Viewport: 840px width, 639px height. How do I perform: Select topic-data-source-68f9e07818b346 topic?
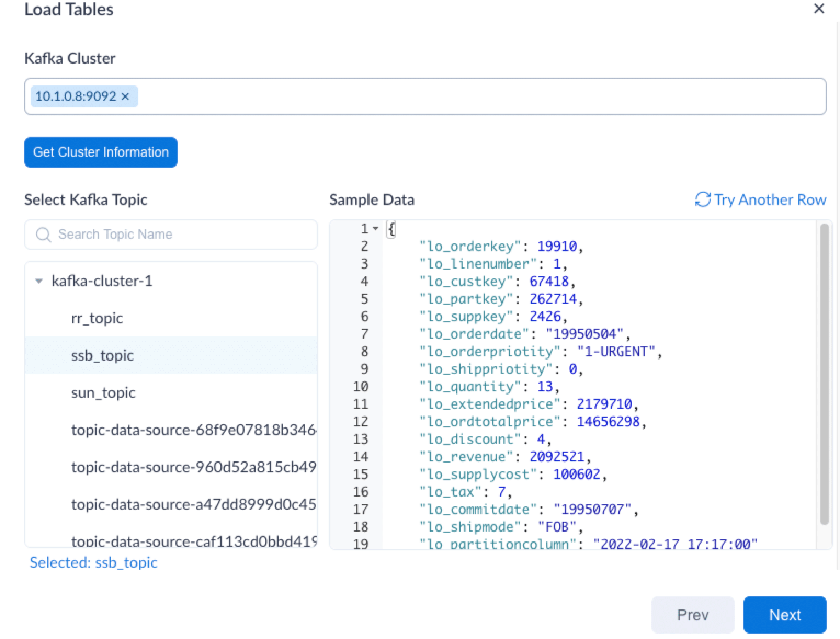(193, 430)
